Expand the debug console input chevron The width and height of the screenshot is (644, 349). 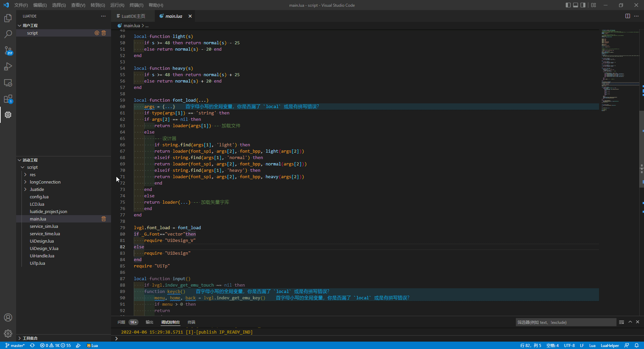coord(116,338)
